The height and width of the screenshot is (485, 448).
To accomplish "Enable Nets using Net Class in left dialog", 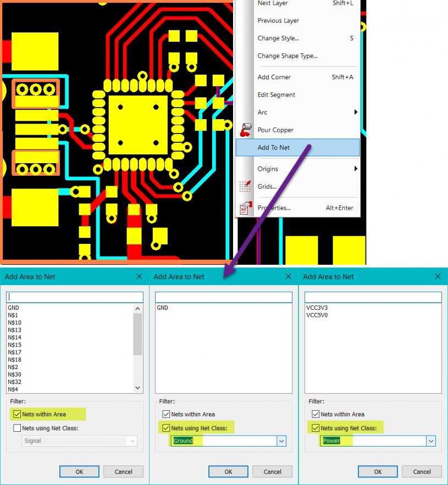I will [17, 428].
